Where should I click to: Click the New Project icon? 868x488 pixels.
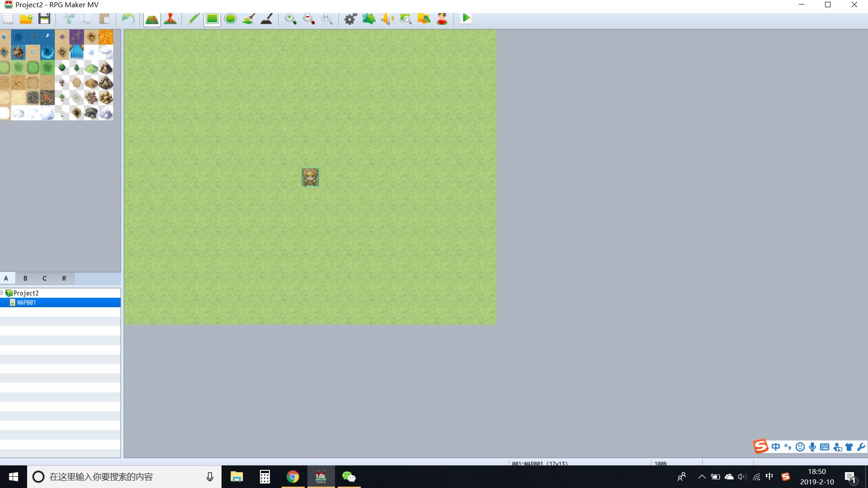[8, 19]
